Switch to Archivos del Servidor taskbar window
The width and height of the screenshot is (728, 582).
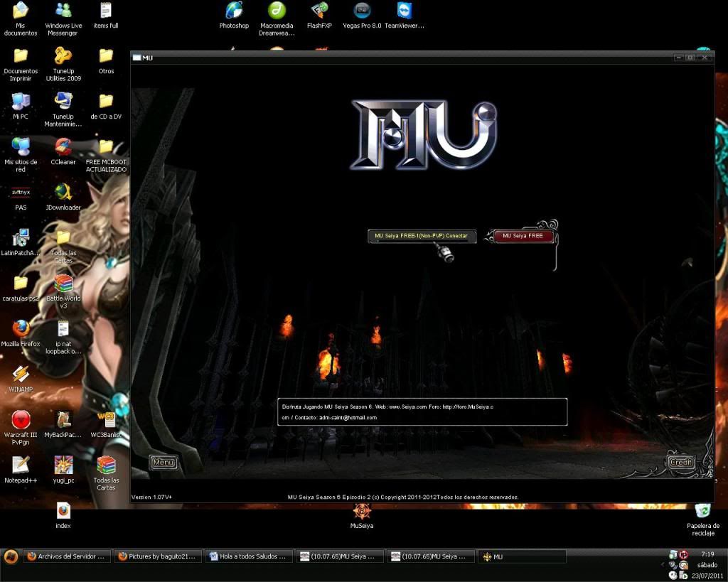66,556
